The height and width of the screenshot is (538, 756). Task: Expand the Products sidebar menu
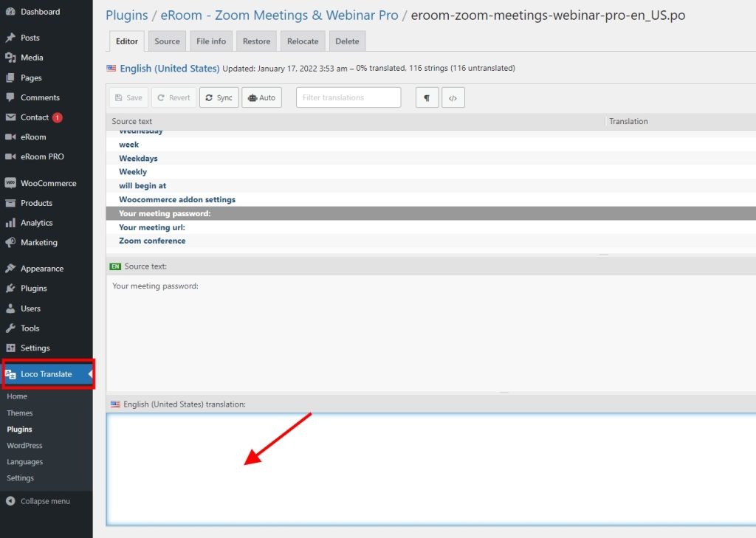[x=35, y=202]
